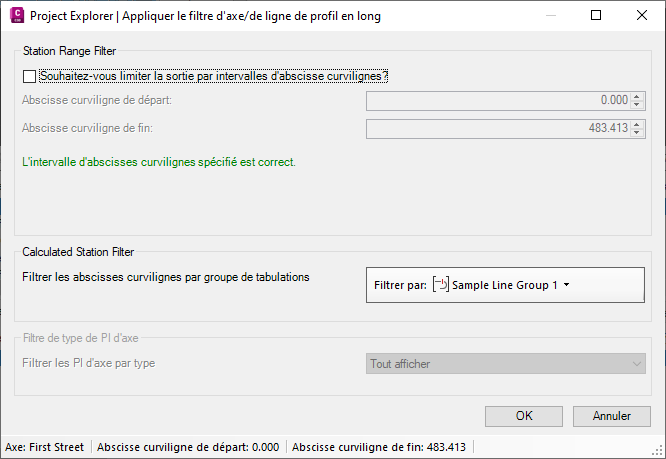Maximize the Project Explorer dialog

click(596, 16)
